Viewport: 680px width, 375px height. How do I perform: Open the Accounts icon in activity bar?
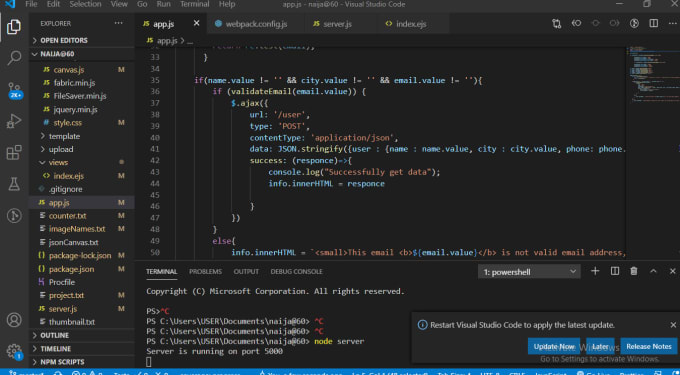tap(14, 320)
